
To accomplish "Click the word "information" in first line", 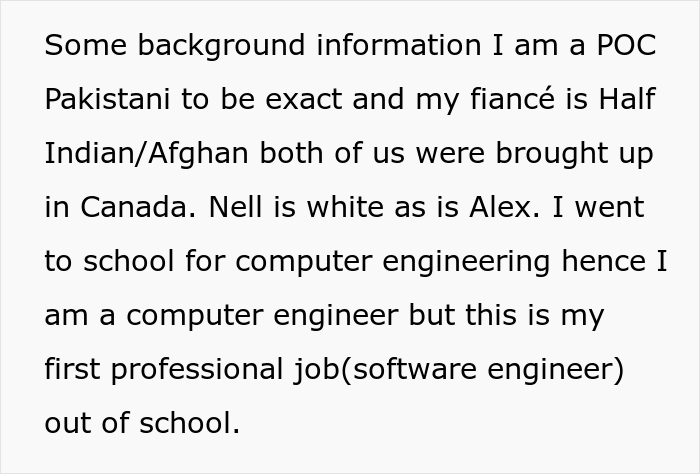I will [399, 45].
